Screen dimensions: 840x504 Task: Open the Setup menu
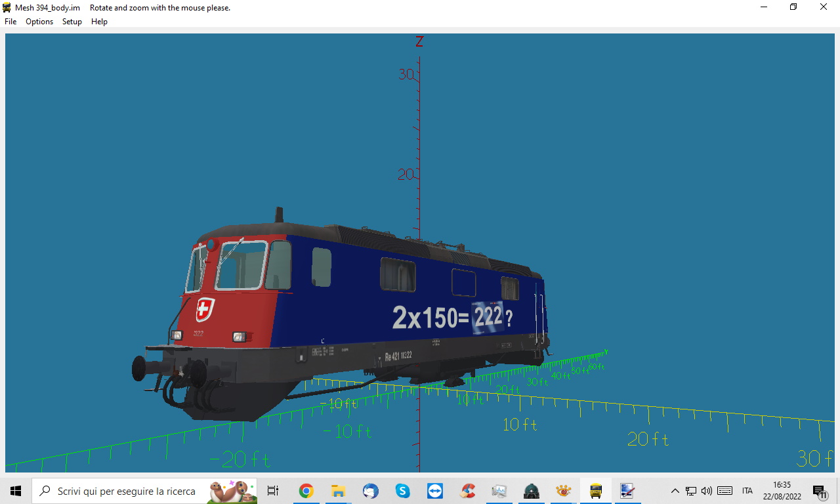[72, 22]
